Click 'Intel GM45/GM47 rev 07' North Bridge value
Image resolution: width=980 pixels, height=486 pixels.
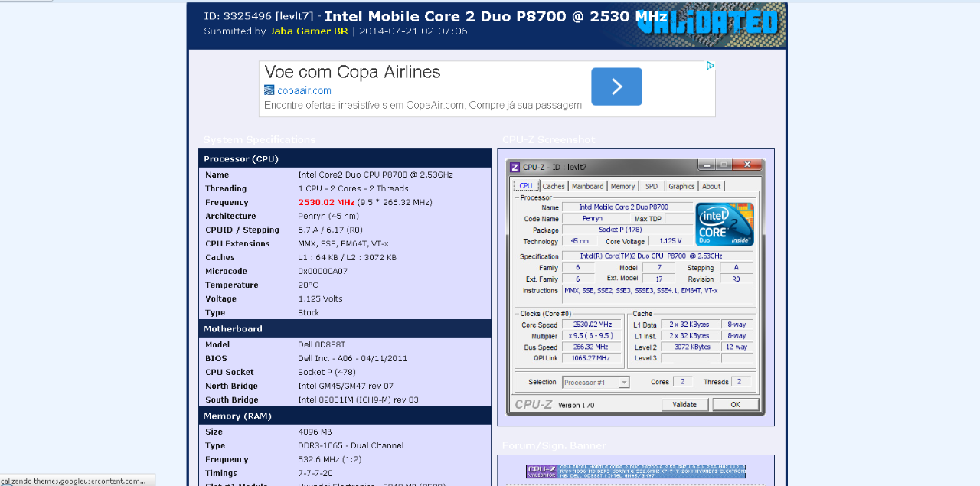pyautogui.click(x=345, y=386)
